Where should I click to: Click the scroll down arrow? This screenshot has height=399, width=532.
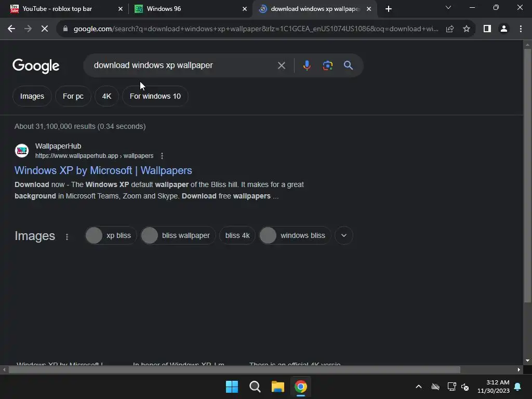click(528, 361)
